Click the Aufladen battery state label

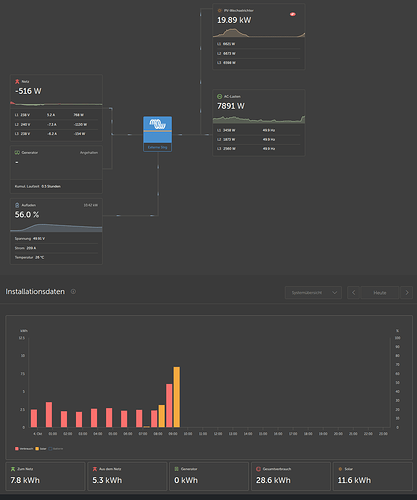click(x=29, y=205)
